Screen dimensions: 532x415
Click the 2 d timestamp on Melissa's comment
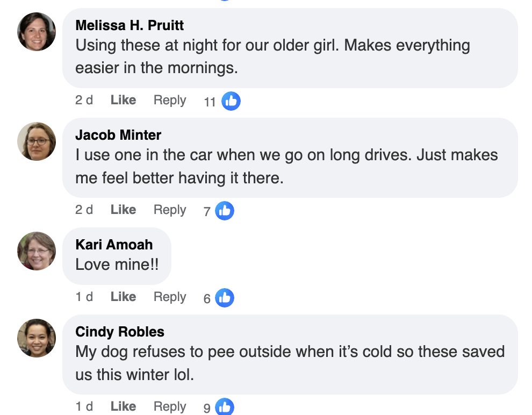click(x=84, y=100)
